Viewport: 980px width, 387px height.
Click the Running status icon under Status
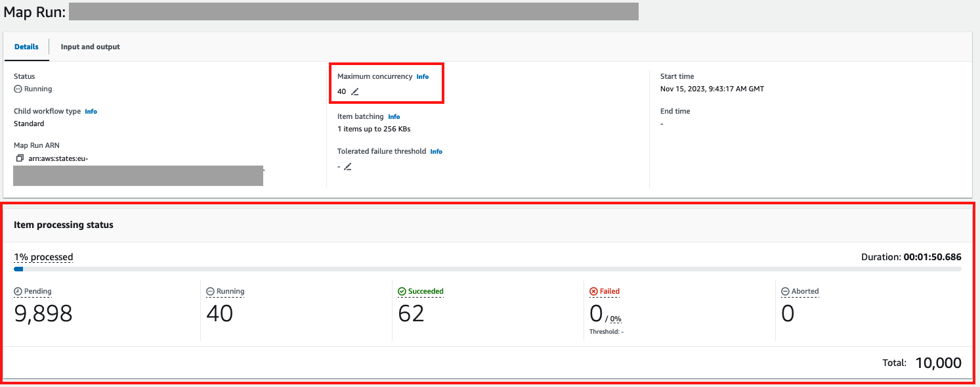[18, 89]
